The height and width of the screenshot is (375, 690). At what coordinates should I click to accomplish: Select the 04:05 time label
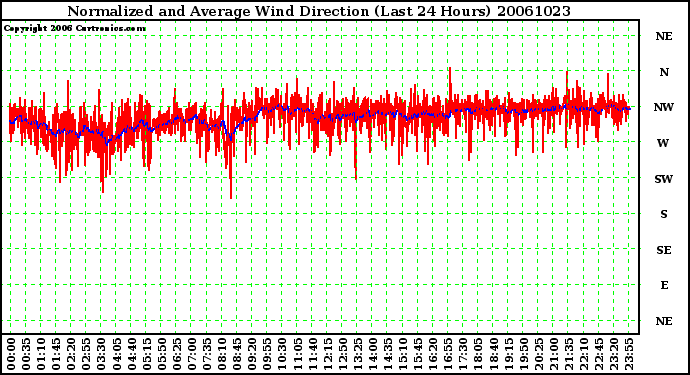[x=116, y=354]
